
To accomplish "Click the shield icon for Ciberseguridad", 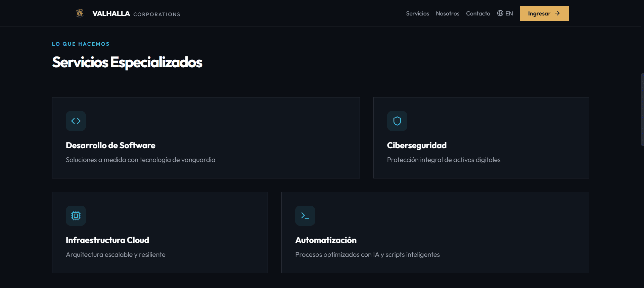I will 397,121.
